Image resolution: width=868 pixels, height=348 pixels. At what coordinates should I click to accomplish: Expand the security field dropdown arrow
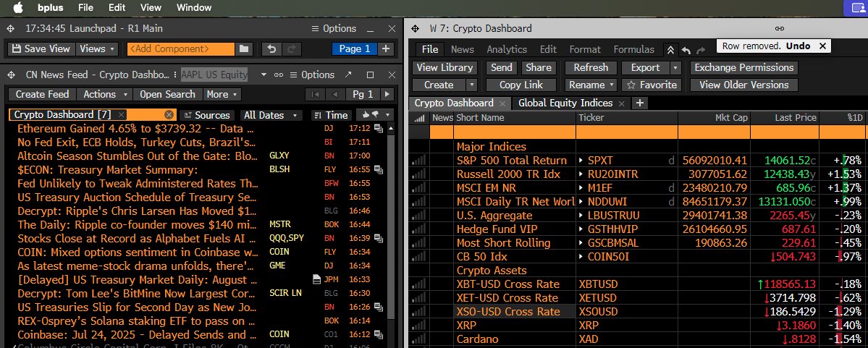coord(264,75)
